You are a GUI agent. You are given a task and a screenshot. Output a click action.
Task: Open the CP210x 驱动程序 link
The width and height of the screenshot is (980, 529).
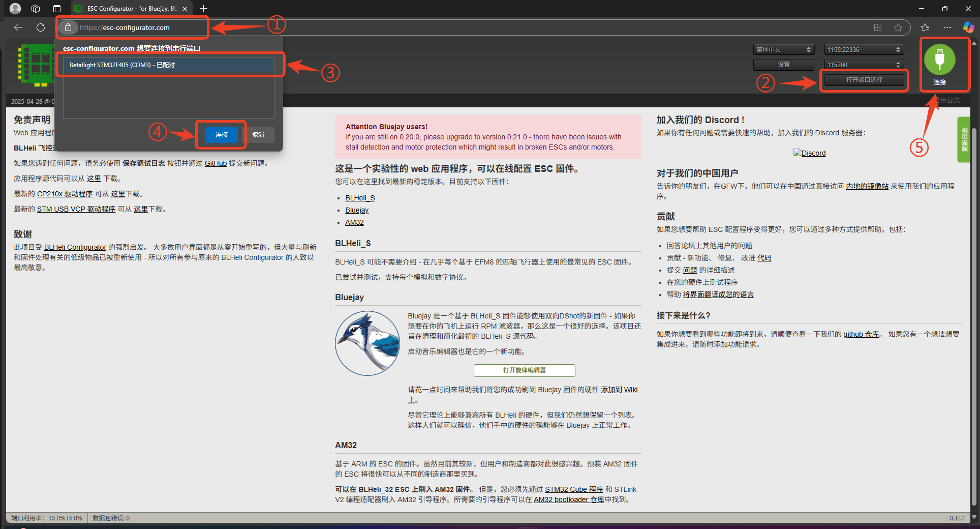(x=65, y=194)
